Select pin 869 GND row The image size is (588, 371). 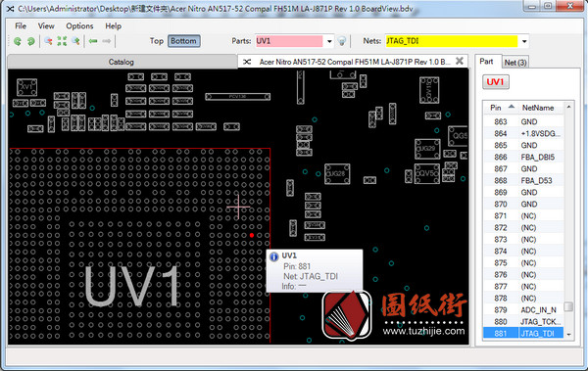coord(523,192)
